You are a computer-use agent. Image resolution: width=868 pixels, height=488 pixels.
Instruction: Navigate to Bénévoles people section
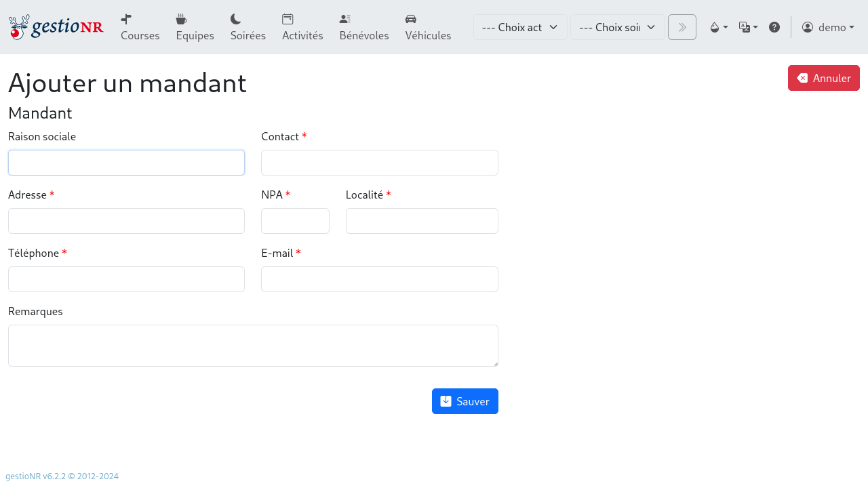click(363, 27)
